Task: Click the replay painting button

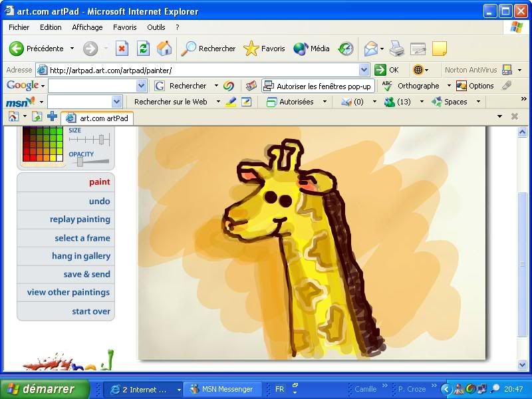Action: click(80, 219)
